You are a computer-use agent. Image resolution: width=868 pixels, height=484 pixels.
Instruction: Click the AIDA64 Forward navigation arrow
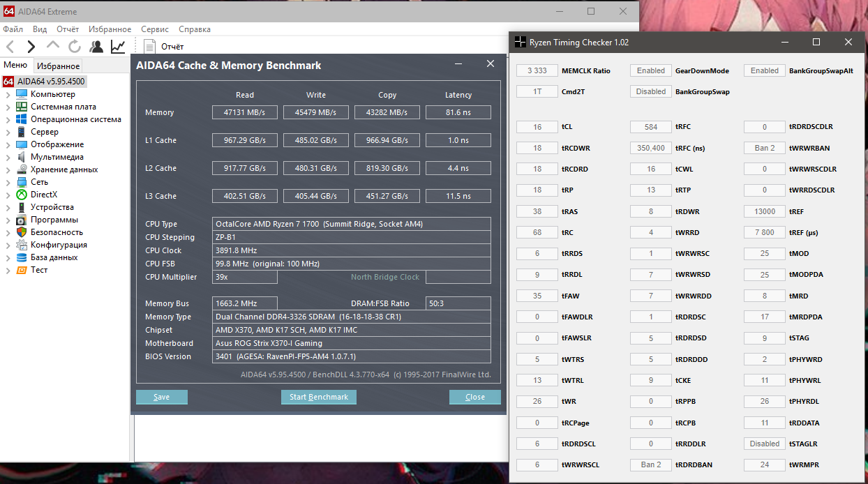pyautogui.click(x=31, y=47)
